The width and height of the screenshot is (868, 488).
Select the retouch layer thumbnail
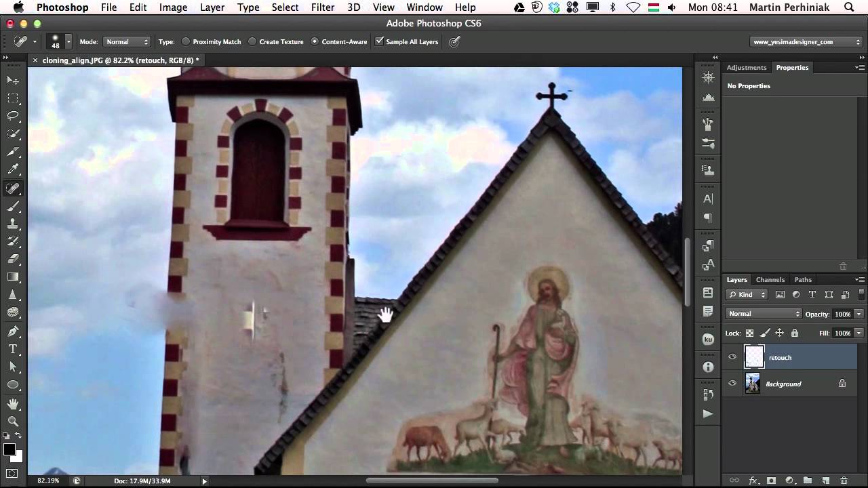754,357
